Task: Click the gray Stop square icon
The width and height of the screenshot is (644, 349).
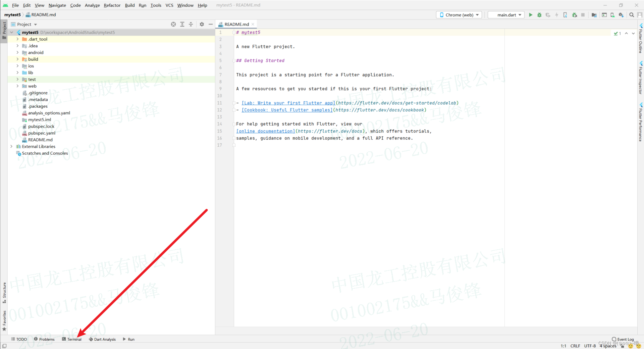Action: click(x=583, y=15)
